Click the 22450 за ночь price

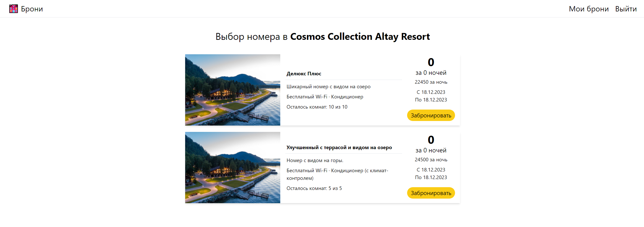(431, 82)
